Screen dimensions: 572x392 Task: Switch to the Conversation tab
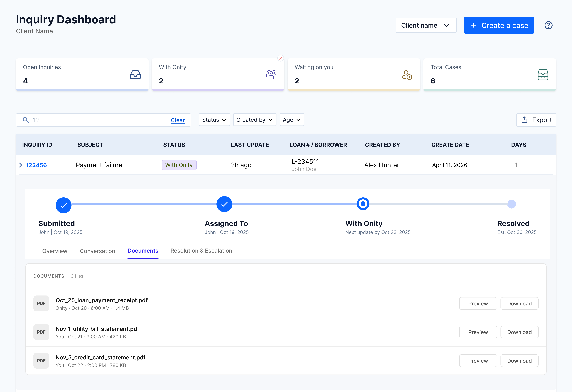coord(97,251)
